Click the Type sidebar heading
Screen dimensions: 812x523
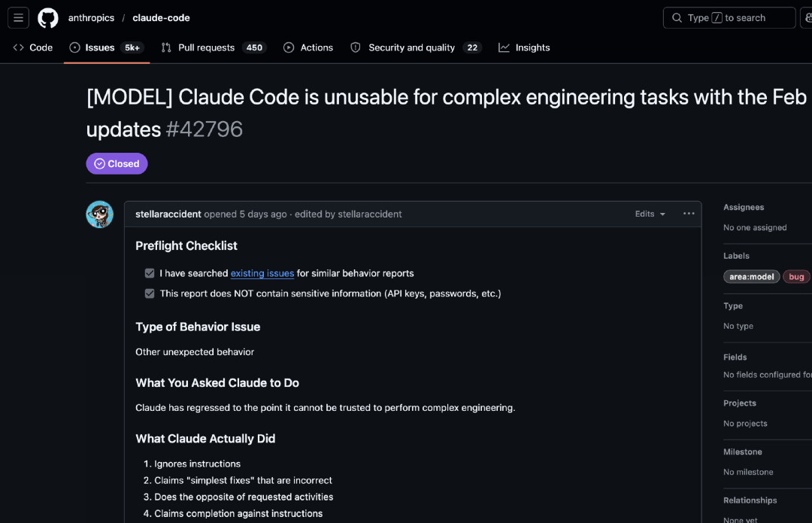(x=733, y=306)
